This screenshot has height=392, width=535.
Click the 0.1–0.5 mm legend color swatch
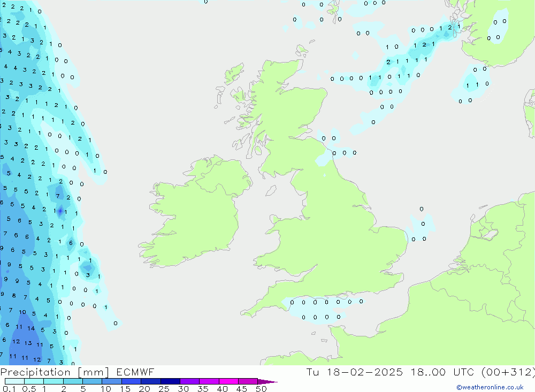pos(14,381)
